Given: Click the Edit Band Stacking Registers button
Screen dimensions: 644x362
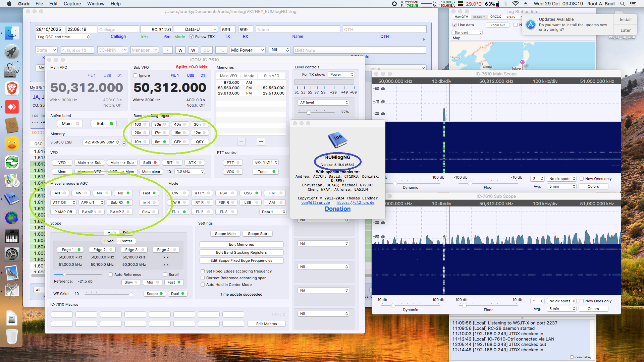Looking at the screenshot, I should pos(241,252).
